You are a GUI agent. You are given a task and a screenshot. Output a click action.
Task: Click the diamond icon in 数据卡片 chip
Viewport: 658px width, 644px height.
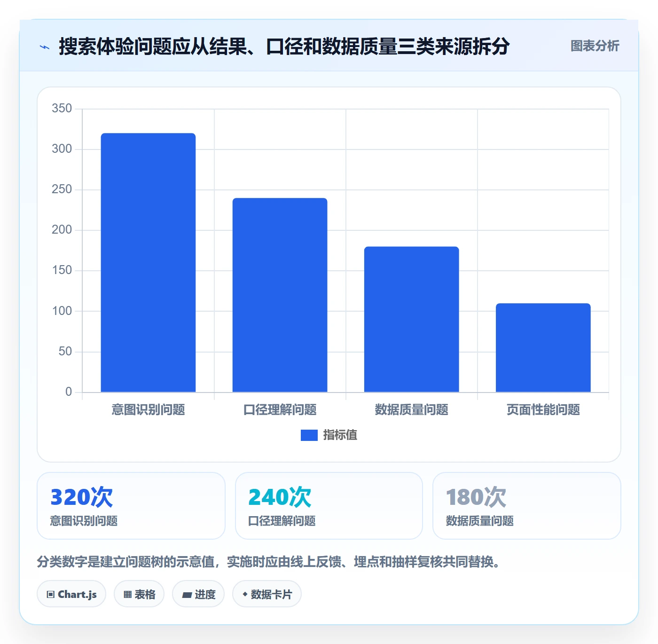(x=245, y=594)
